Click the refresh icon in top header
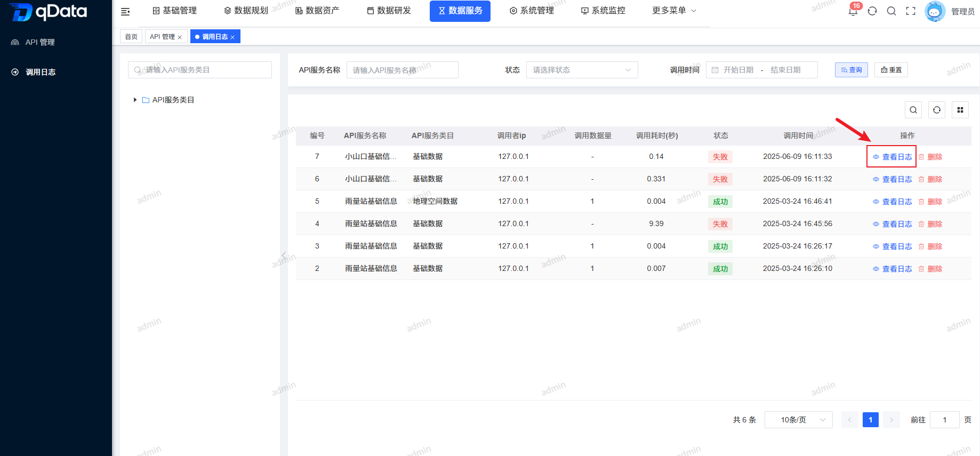Image resolution: width=980 pixels, height=456 pixels. point(872,11)
